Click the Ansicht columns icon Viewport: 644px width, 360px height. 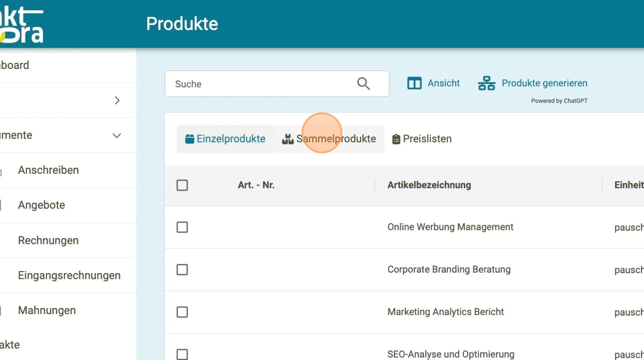pos(415,83)
